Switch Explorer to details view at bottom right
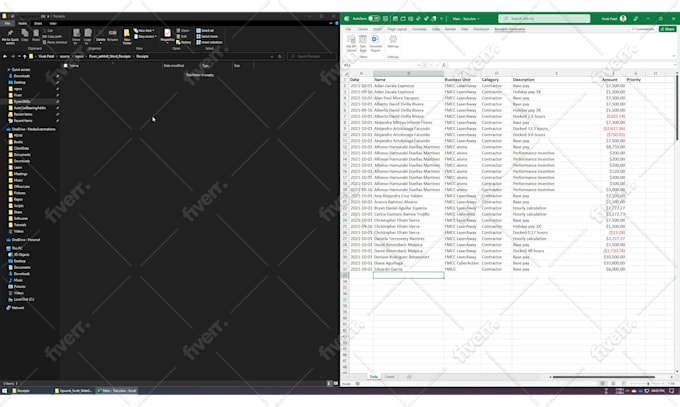The width and height of the screenshot is (680, 407). (329, 384)
